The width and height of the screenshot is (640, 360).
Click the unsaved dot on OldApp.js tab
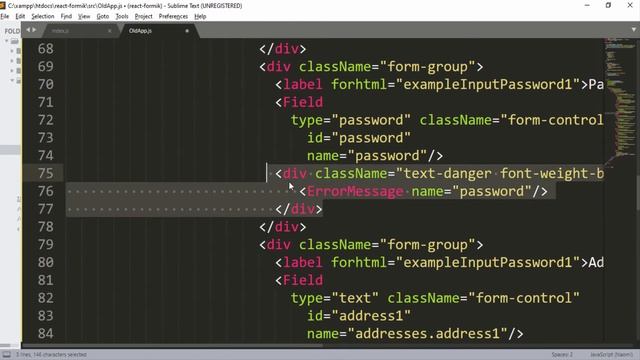pyautogui.click(x=187, y=31)
